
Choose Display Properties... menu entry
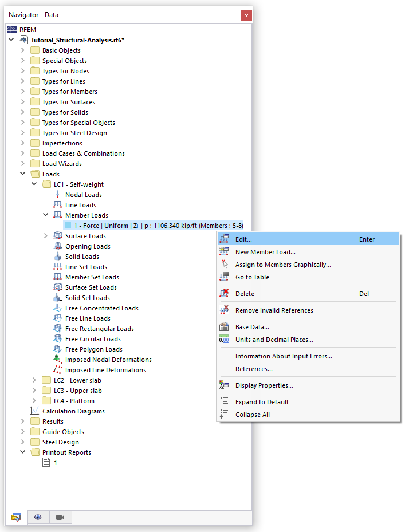[308, 385]
